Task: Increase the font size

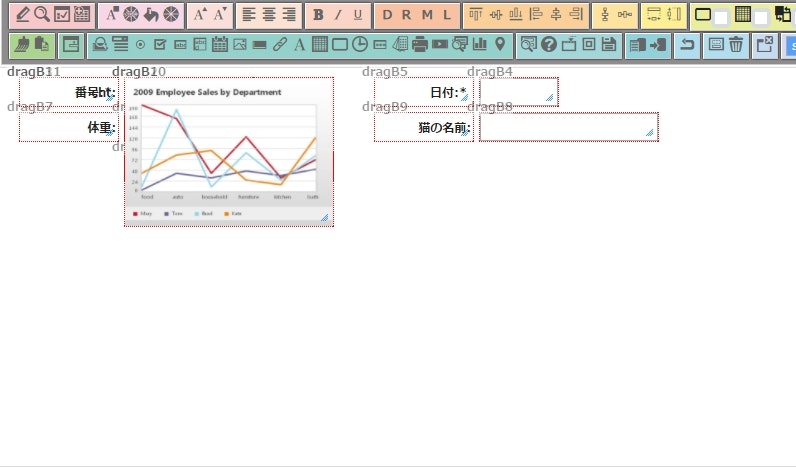Action: [200, 15]
